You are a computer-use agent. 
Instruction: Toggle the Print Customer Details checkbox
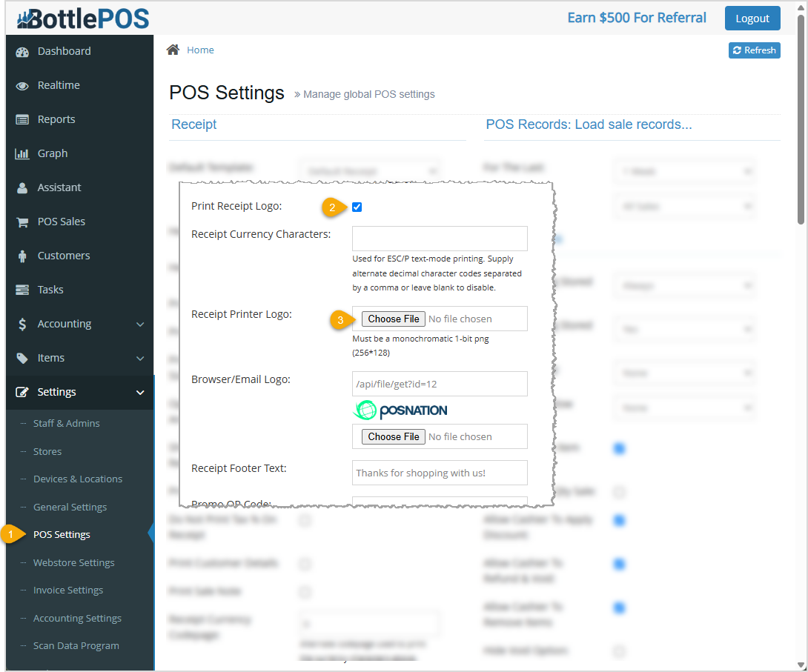click(x=305, y=564)
